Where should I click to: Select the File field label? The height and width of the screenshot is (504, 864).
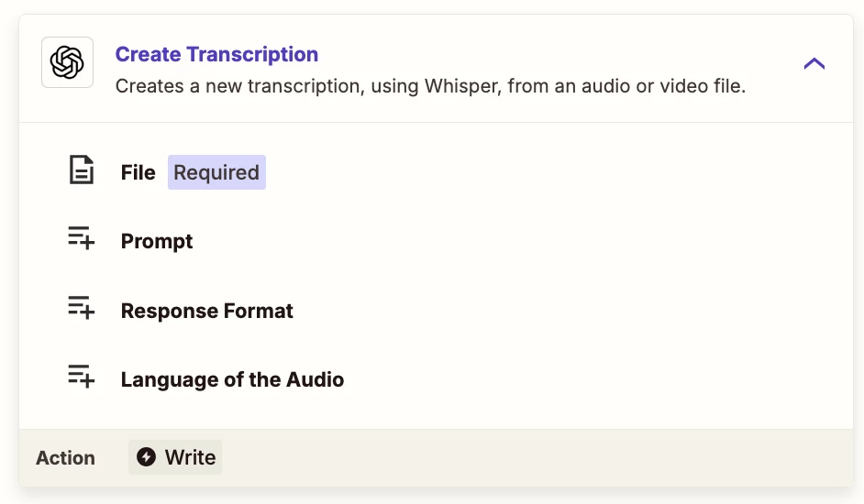click(138, 172)
